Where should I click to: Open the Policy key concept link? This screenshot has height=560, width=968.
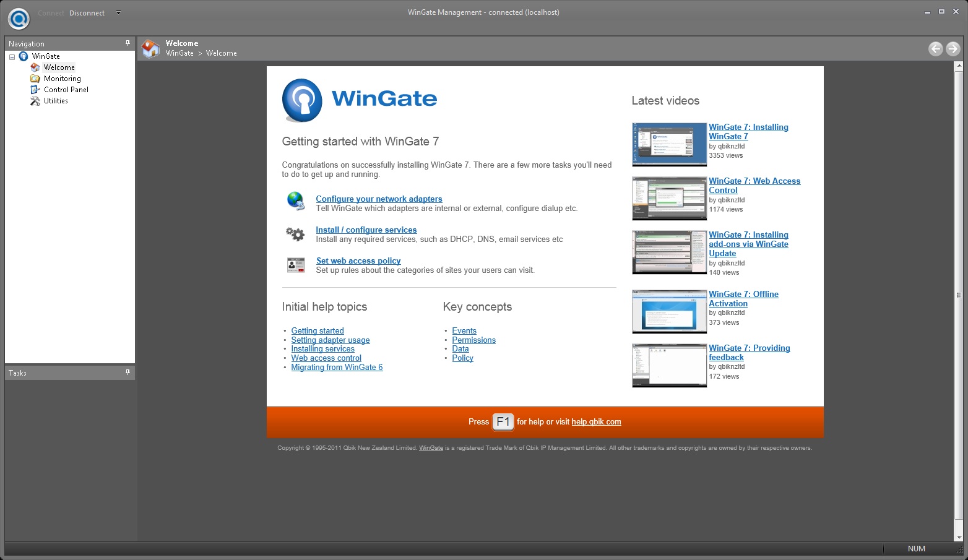coord(462,358)
